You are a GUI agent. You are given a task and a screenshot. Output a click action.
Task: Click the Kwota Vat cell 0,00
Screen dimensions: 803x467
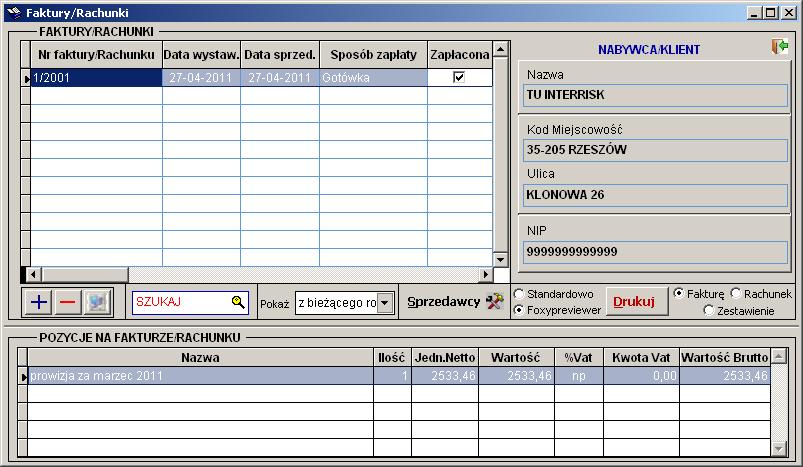pos(641,376)
